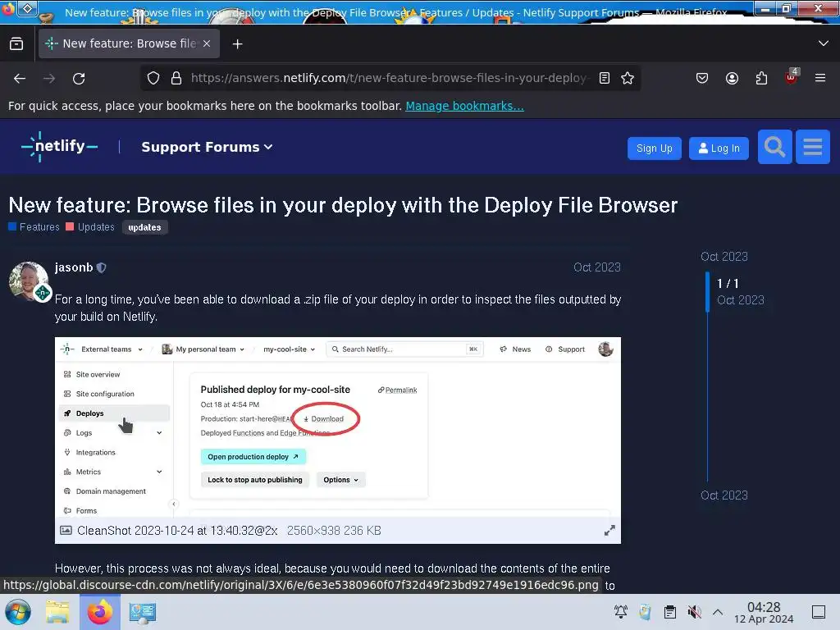Open Pocket save icon

click(702, 78)
